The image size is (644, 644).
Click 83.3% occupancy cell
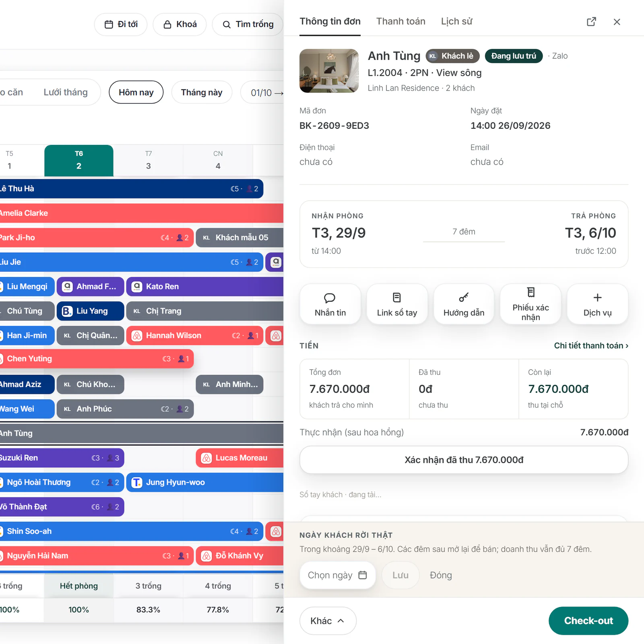148,609
